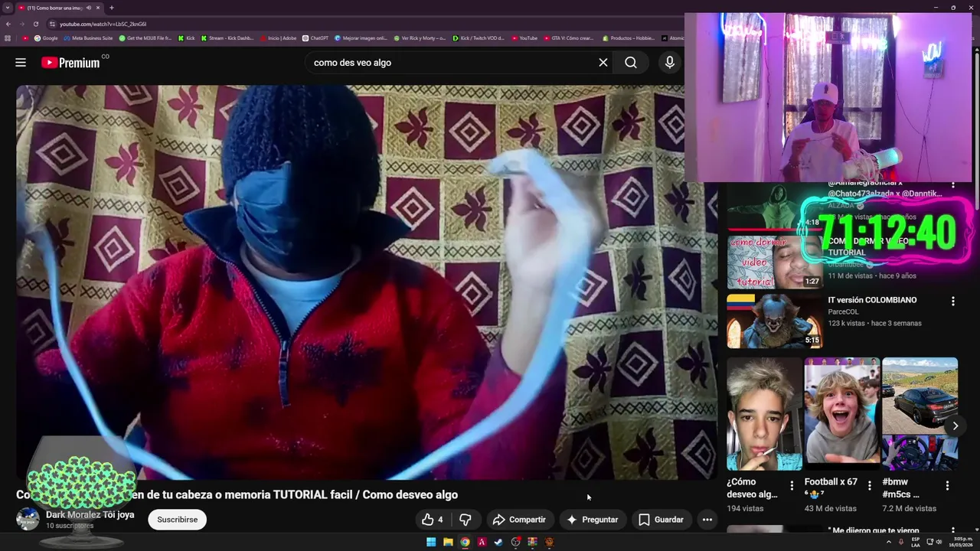Run search with the magnifier button
This screenshot has height=551, width=980.
[631, 63]
